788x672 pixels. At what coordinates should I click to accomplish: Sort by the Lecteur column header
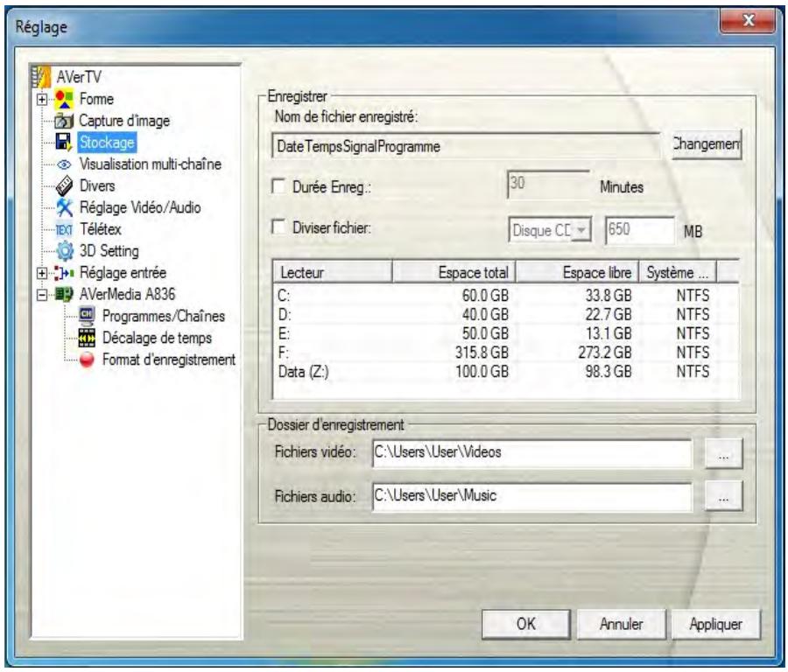point(332,273)
